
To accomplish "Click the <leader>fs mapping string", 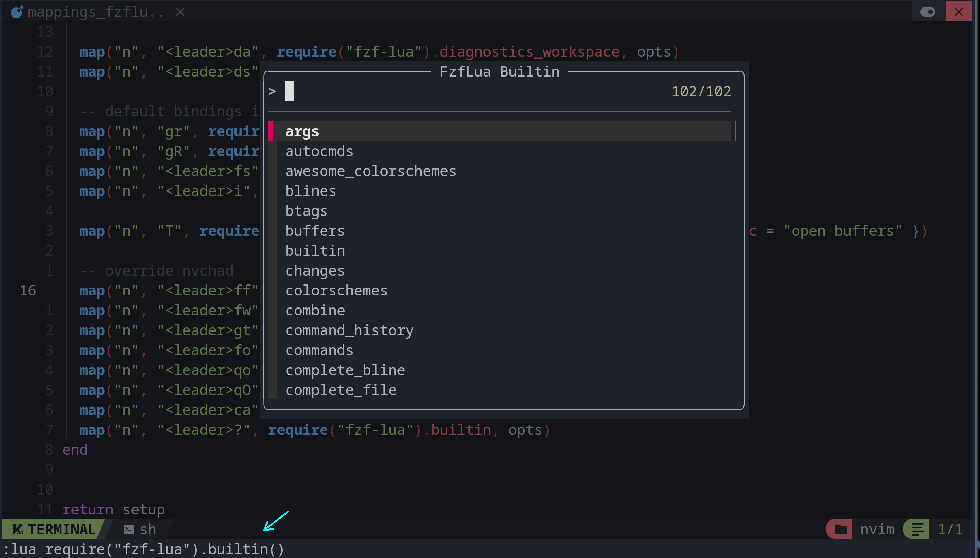I will click(x=208, y=171).
